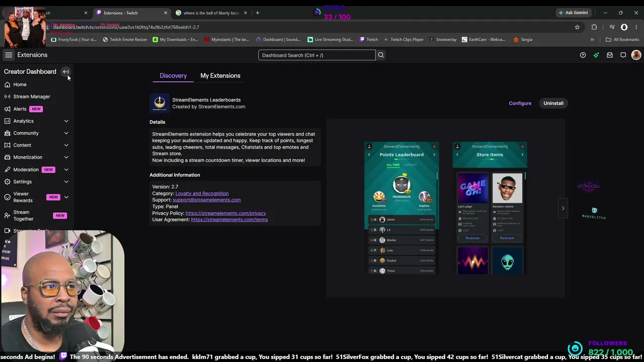Expand the Moderation section
The height and width of the screenshot is (362, 644).
tap(66, 169)
